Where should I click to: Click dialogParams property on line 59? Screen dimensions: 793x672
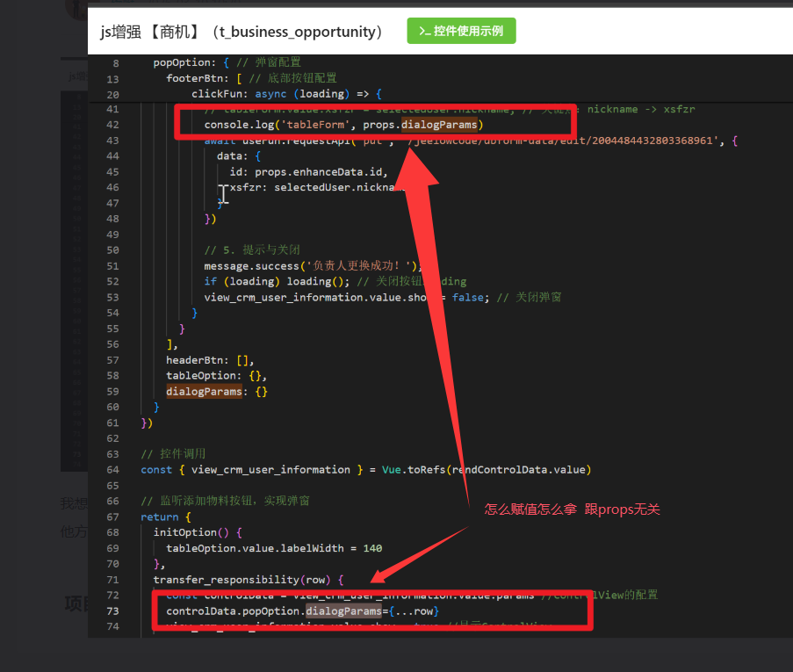[204, 392]
